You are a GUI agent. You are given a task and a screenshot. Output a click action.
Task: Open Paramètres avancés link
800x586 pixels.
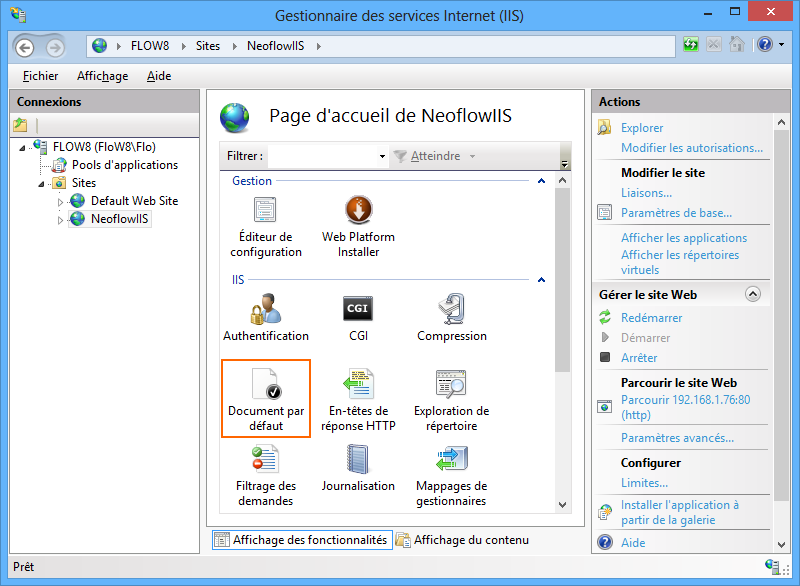click(x=677, y=438)
